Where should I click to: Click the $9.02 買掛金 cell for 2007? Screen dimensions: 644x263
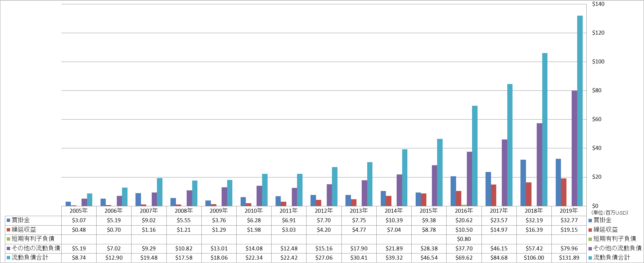pyautogui.click(x=149, y=220)
